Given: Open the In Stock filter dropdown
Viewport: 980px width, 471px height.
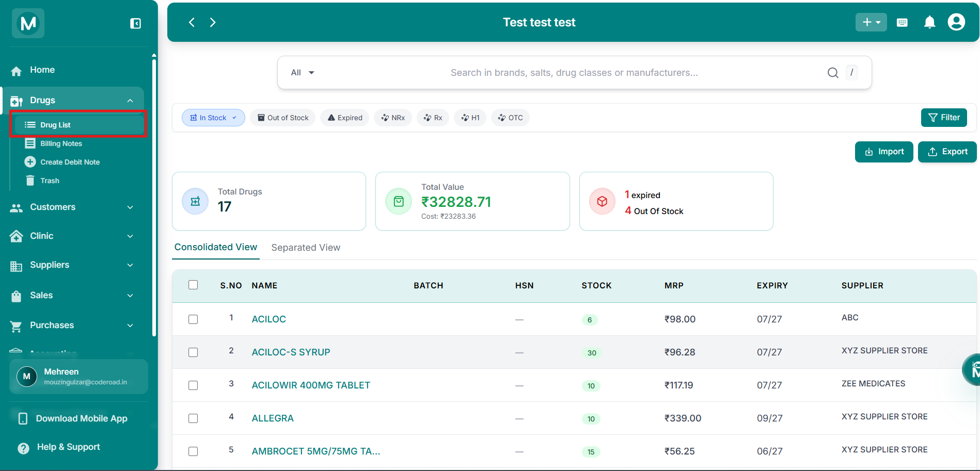Looking at the screenshot, I should [213, 118].
